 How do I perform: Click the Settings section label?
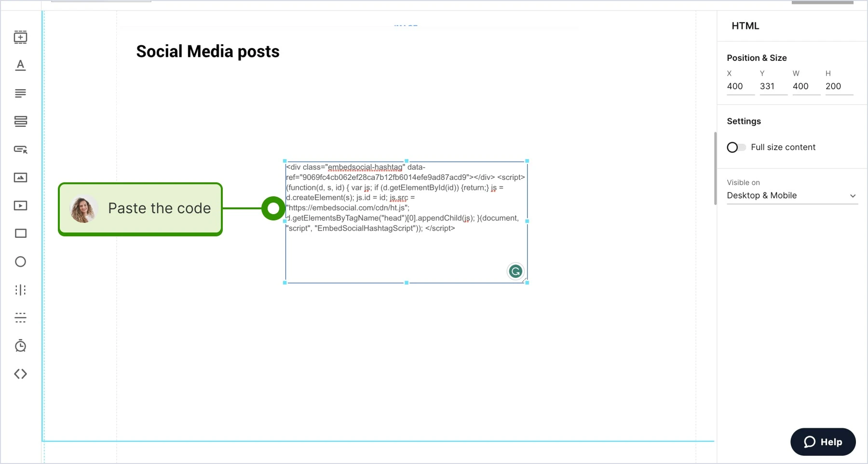coord(744,122)
